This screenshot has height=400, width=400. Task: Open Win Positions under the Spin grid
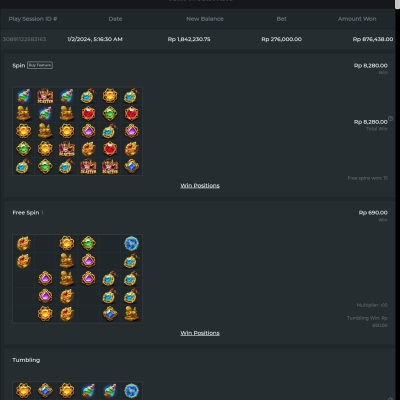point(200,186)
